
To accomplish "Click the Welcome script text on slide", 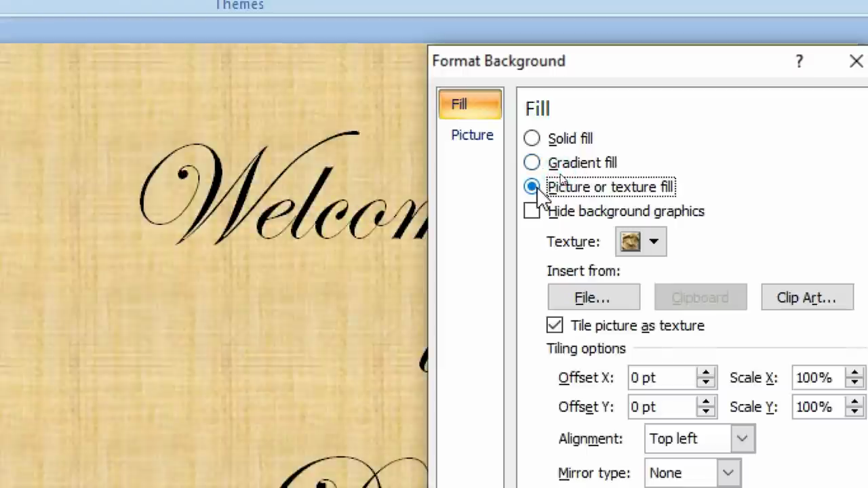I will pyautogui.click(x=283, y=188).
